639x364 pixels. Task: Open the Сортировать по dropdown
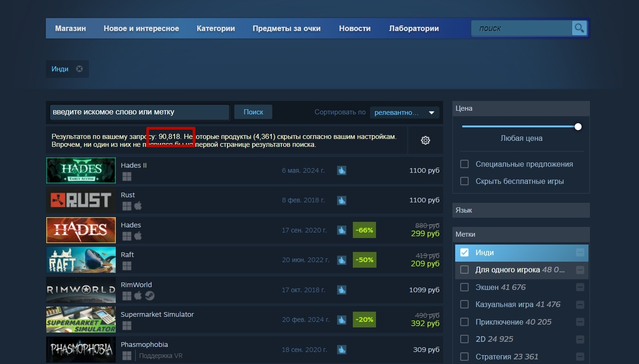(x=404, y=113)
